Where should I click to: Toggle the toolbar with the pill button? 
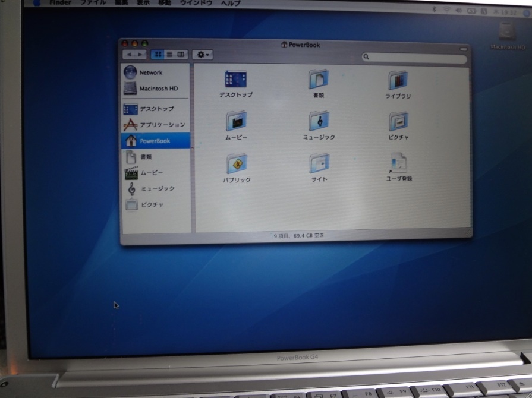click(464, 49)
